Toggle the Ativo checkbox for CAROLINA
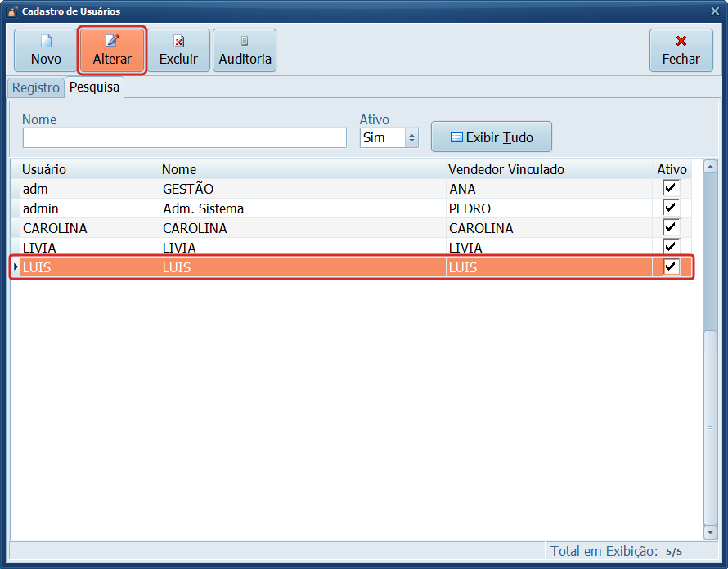Viewport: 728px width, 569px height. click(671, 228)
